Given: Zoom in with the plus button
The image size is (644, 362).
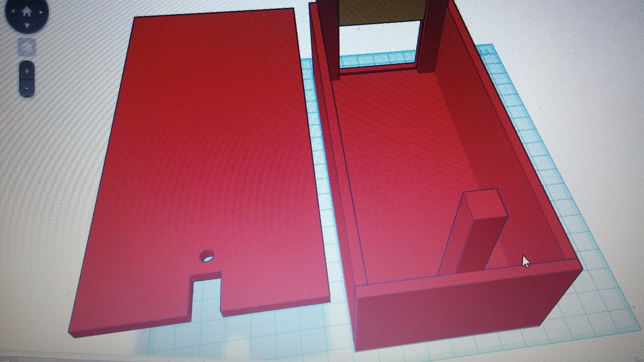Looking at the screenshot, I should point(27,71).
